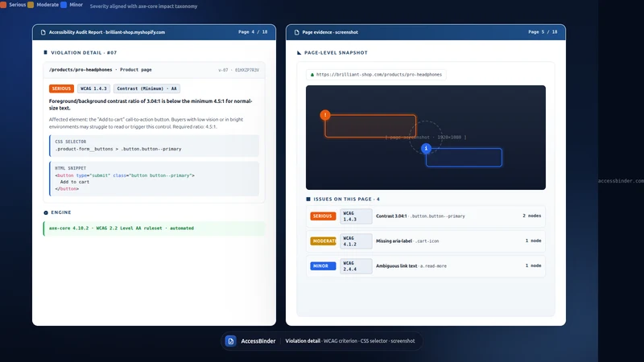Click the 2 nodes count
The image size is (644, 362).
pyautogui.click(x=532, y=216)
